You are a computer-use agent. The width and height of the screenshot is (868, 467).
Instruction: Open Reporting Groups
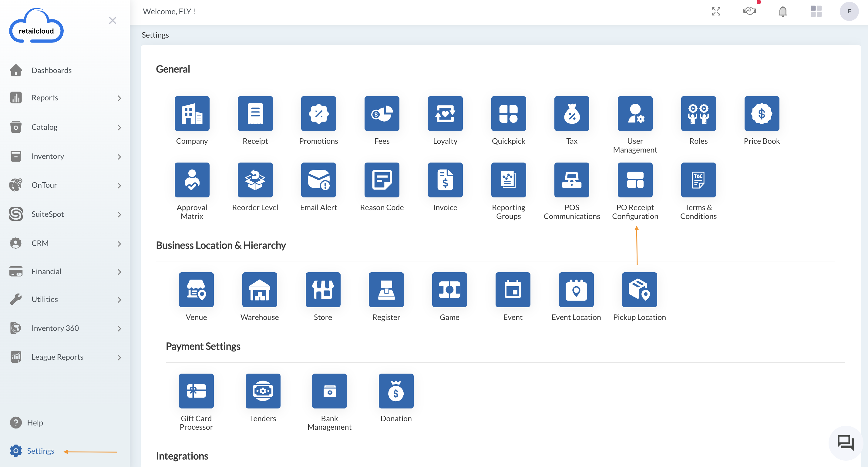[x=509, y=180]
